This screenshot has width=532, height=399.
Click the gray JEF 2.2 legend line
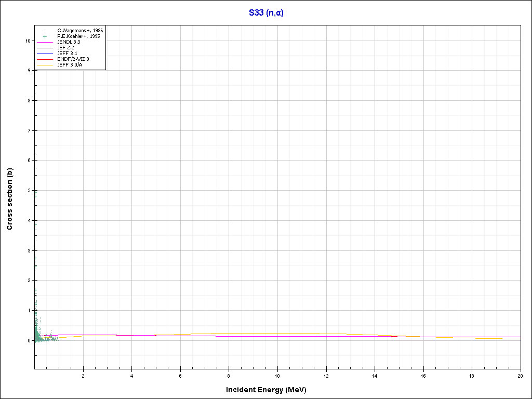(45, 48)
